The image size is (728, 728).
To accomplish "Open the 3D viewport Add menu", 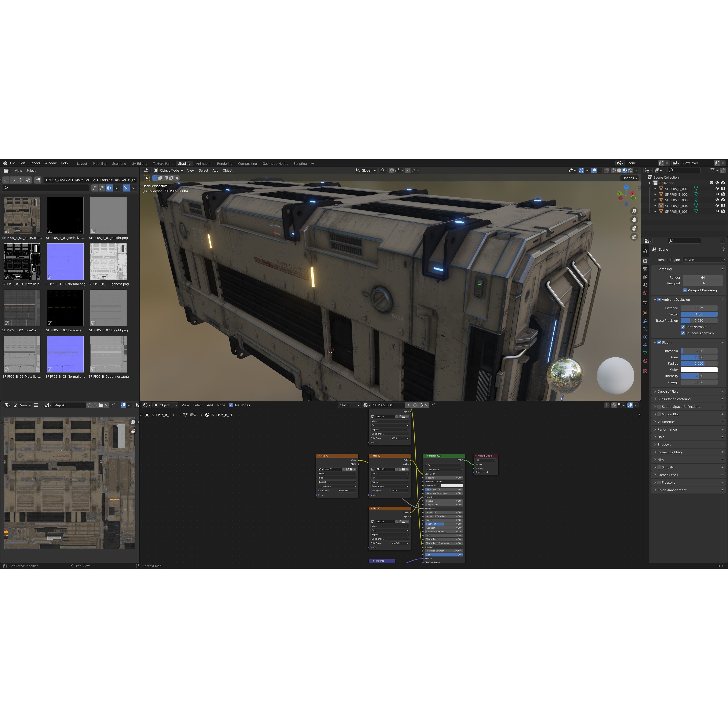I will coord(215,171).
